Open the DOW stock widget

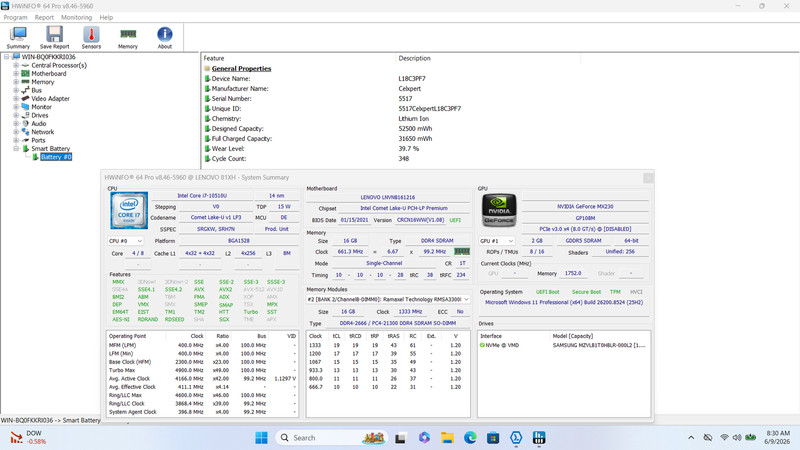[x=29, y=437]
